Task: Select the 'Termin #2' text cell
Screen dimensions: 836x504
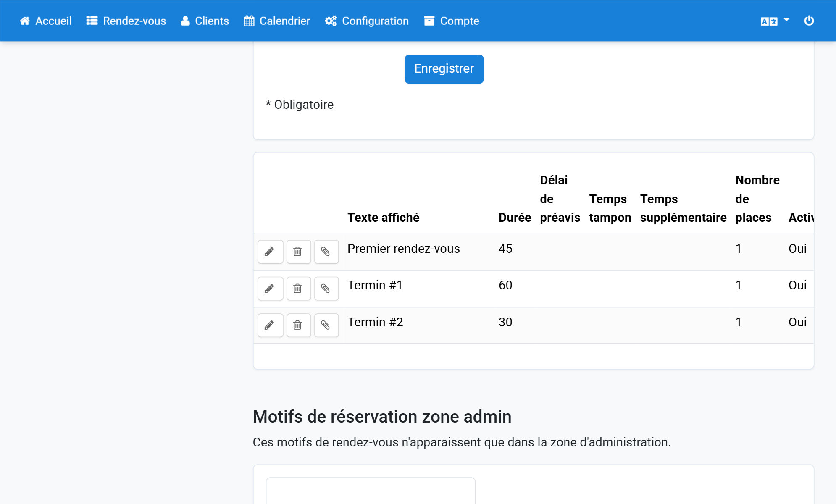Action: [x=375, y=322]
